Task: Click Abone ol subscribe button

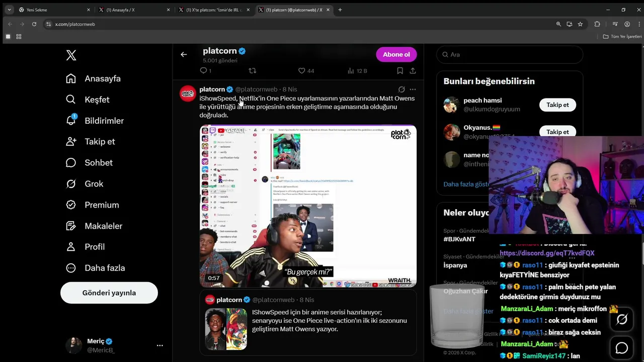Action: coord(396,54)
